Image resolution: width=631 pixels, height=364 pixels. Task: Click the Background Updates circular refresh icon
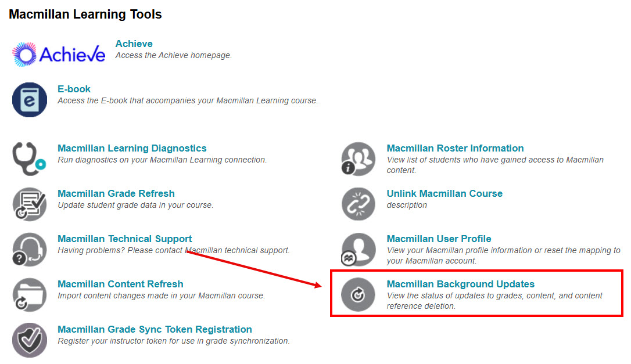[358, 294]
